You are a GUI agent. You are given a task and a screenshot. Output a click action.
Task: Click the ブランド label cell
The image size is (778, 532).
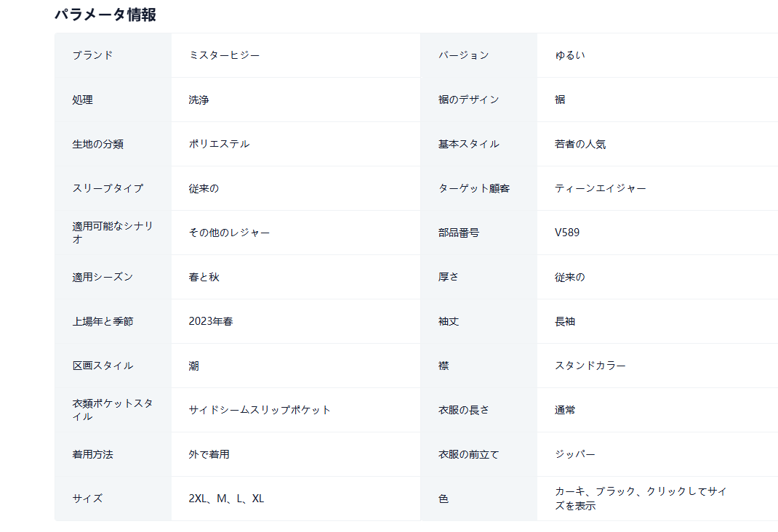click(92, 55)
